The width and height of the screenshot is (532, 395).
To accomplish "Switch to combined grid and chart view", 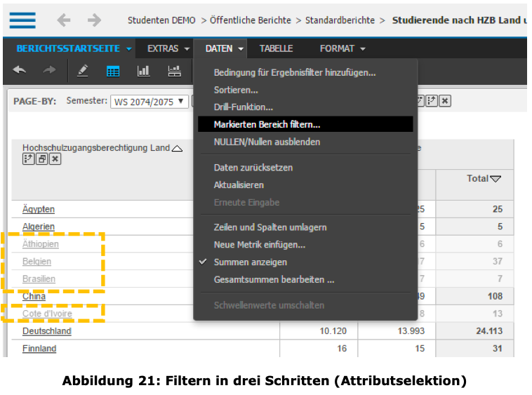I will click(174, 71).
